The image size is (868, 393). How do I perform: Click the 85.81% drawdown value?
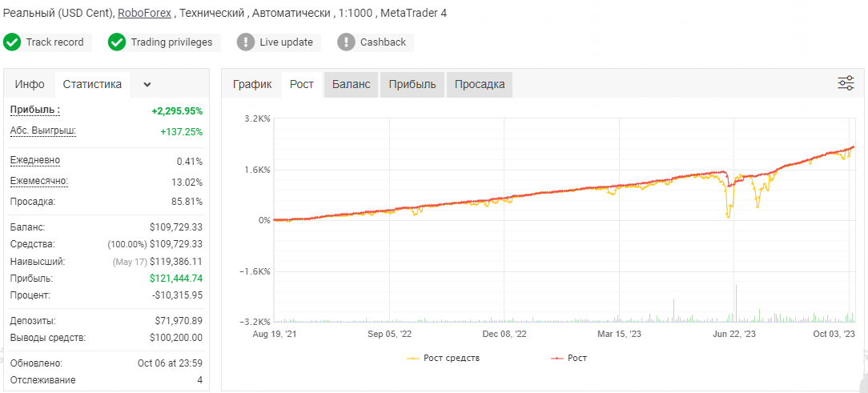click(x=187, y=202)
